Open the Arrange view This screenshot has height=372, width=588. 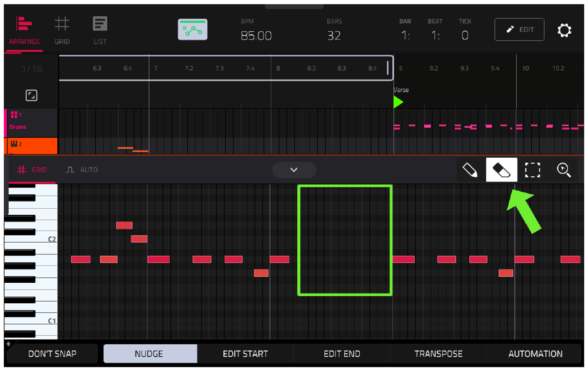[x=24, y=31]
